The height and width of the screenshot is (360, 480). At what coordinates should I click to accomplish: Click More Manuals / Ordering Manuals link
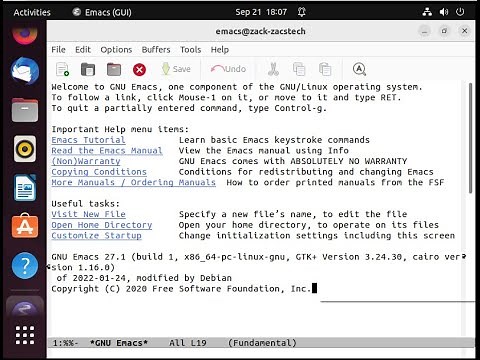pyautogui.click(x=133, y=183)
